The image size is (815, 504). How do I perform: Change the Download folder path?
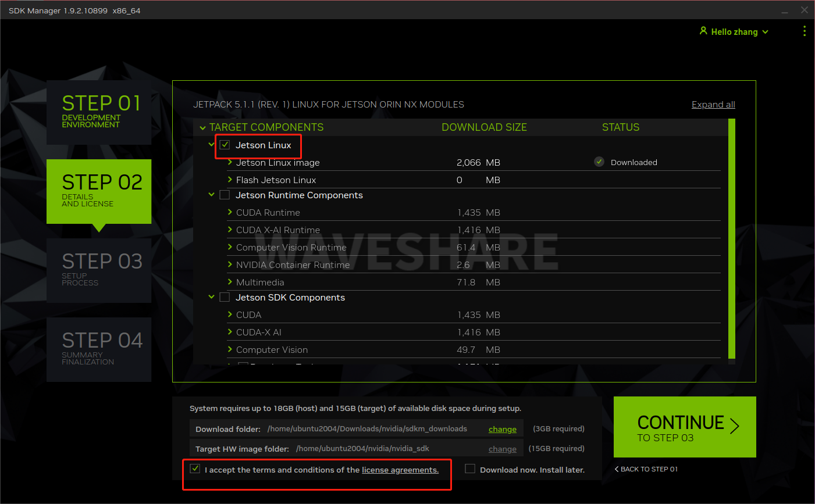coord(503,429)
